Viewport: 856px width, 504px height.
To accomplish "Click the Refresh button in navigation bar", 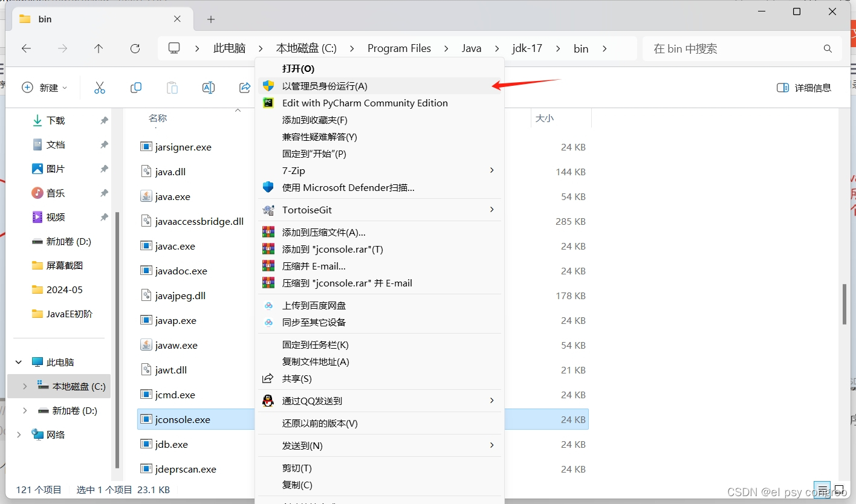I will coord(135,48).
